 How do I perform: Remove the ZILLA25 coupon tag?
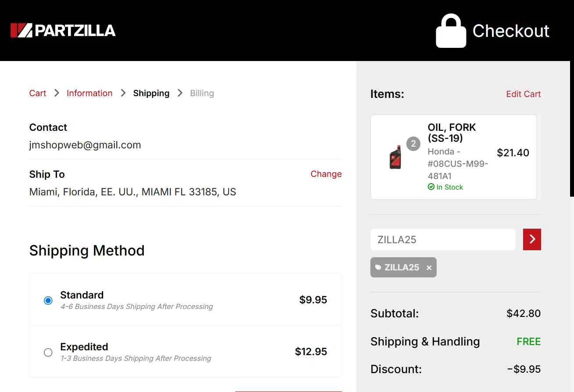pyautogui.click(x=429, y=268)
